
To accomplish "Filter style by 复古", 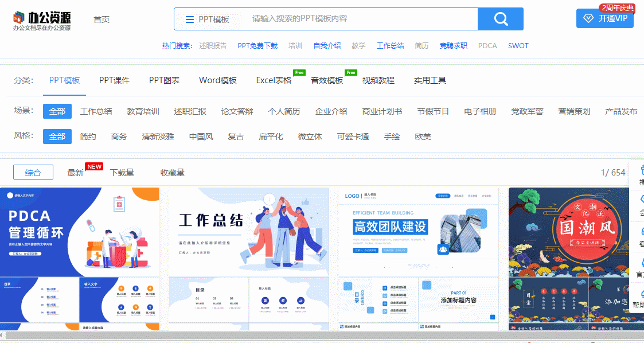I will [x=236, y=137].
